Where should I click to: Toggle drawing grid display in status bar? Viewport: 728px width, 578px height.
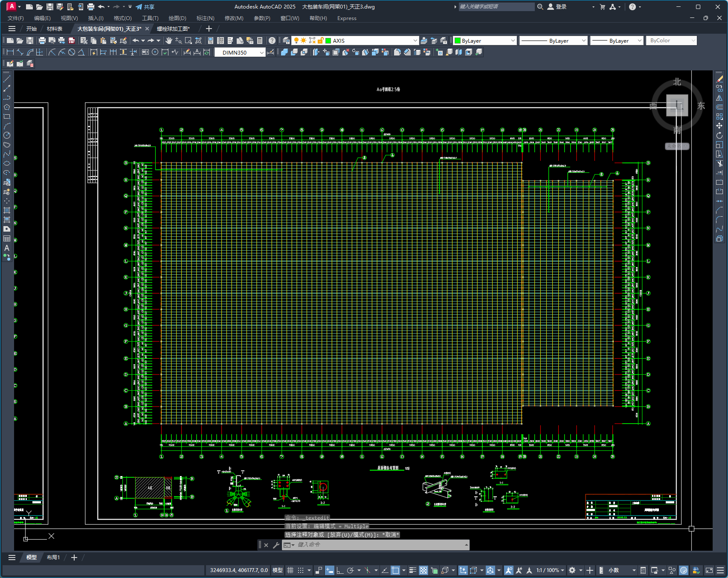tap(290, 570)
